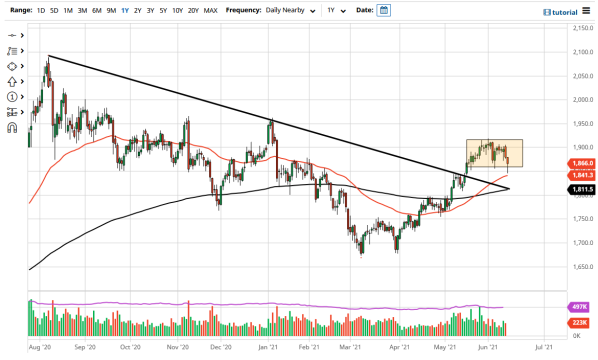
Task: Open the text annotation tool
Action: [12, 51]
